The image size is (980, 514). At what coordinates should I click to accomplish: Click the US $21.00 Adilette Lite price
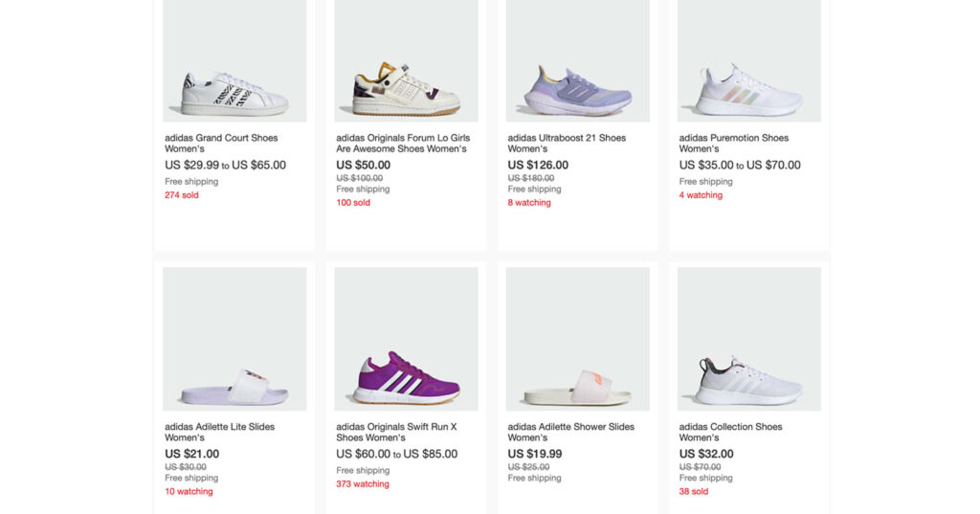pos(191,454)
